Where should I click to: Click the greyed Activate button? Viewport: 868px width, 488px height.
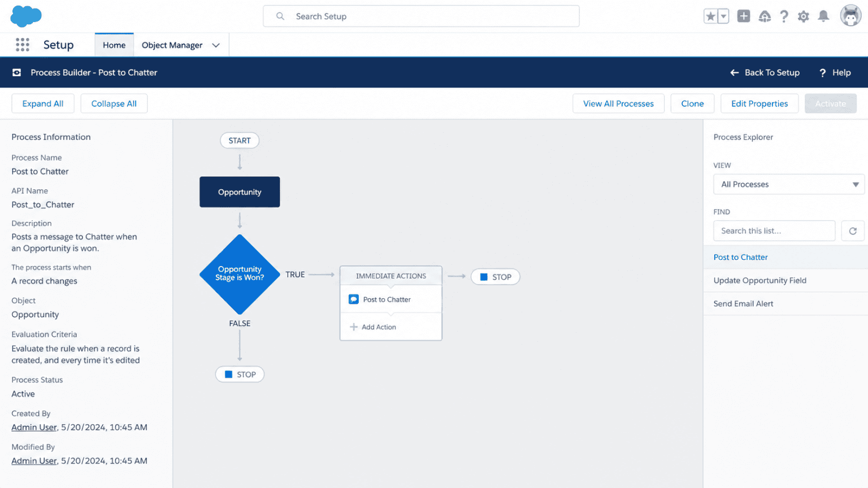pyautogui.click(x=831, y=103)
